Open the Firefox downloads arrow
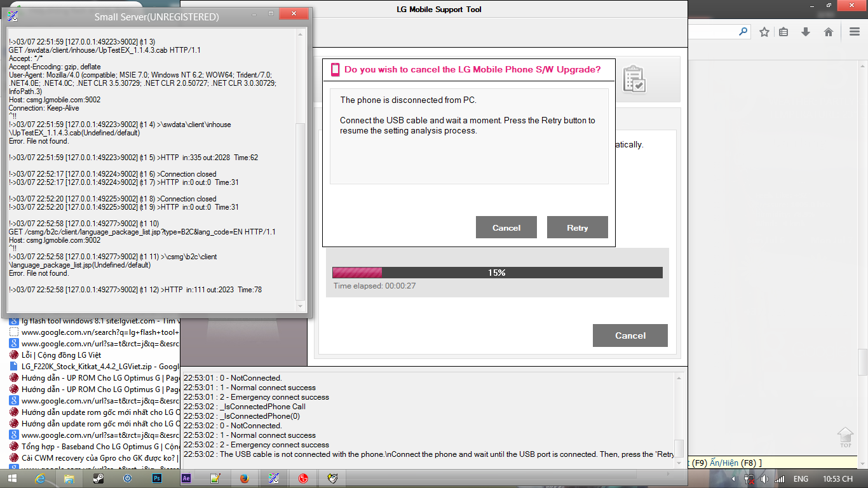The image size is (868, 488). [x=806, y=32]
